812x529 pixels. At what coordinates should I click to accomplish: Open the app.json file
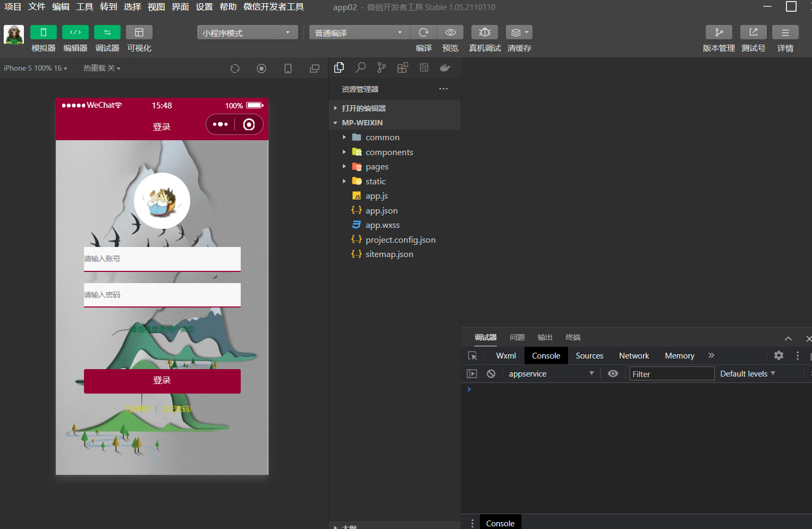tap(394, 210)
